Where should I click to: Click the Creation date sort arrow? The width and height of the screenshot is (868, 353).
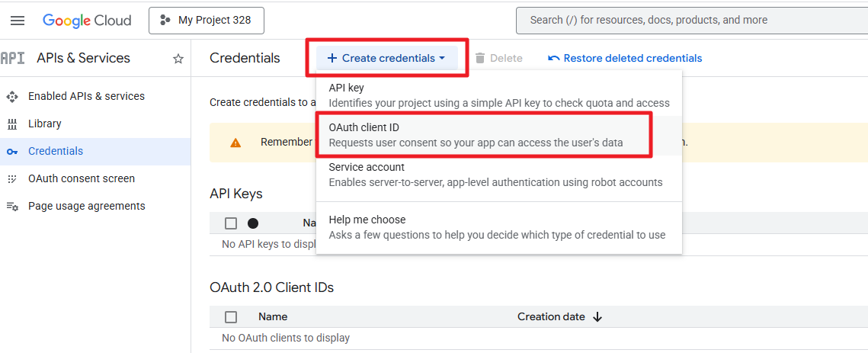tap(597, 317)
